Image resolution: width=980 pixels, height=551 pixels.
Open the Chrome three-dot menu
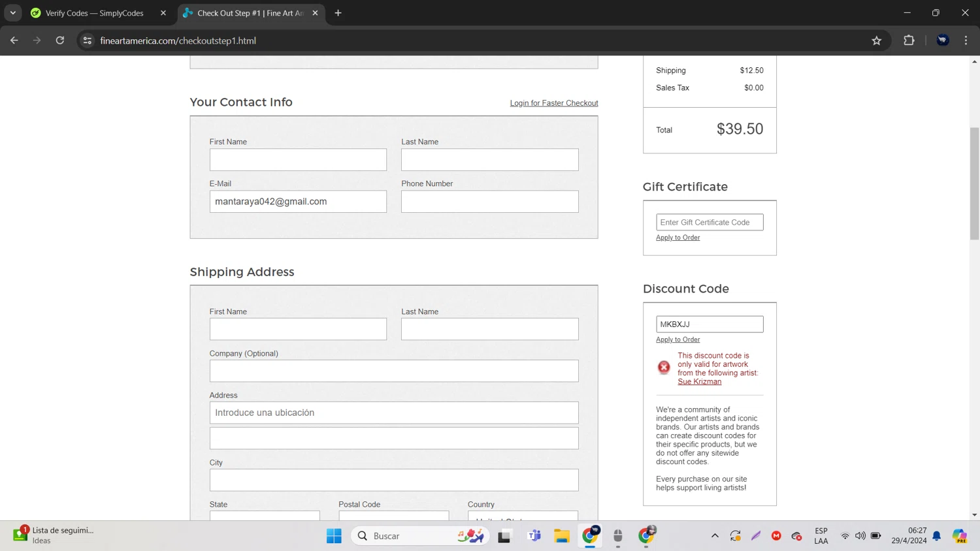966,40
